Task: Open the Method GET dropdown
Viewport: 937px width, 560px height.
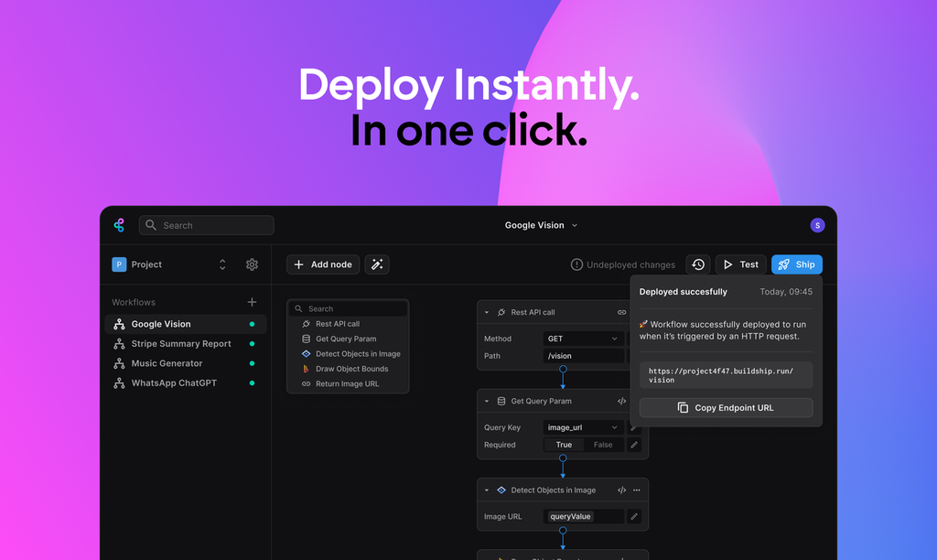Action: coord(583,339)
